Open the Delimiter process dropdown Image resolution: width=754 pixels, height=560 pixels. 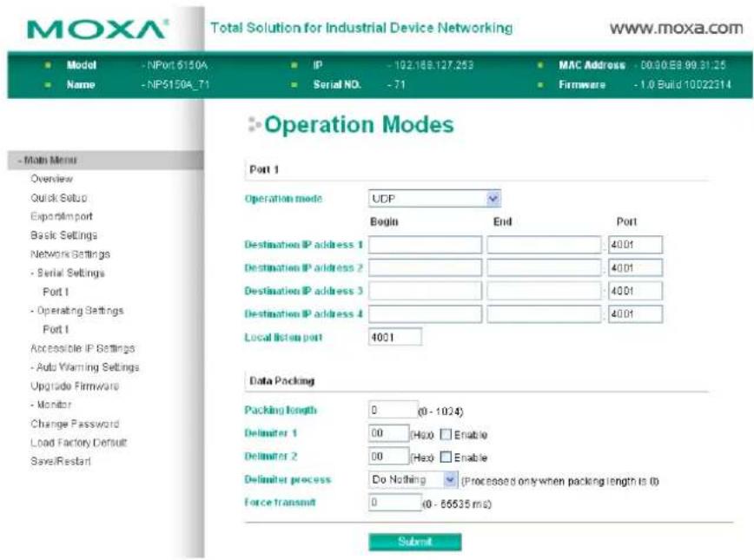412,479
